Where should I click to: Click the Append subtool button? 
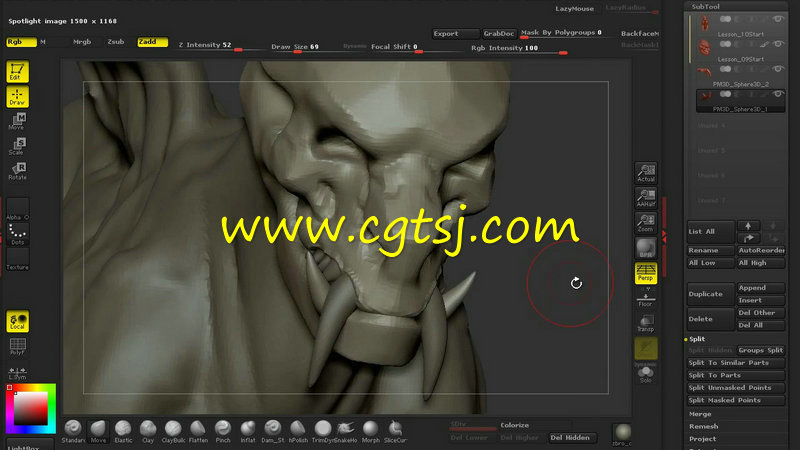point(761,288)
